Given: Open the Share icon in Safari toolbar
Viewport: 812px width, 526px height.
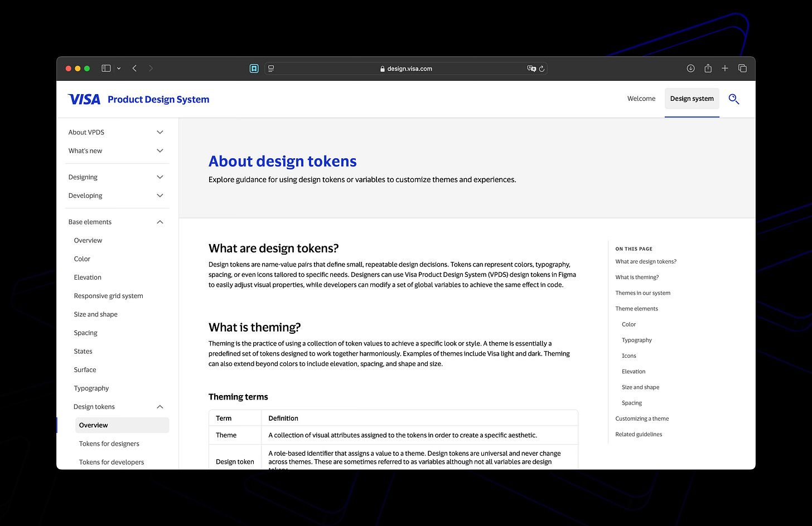Looking at the screenshot, I should (x=708, y=68).
